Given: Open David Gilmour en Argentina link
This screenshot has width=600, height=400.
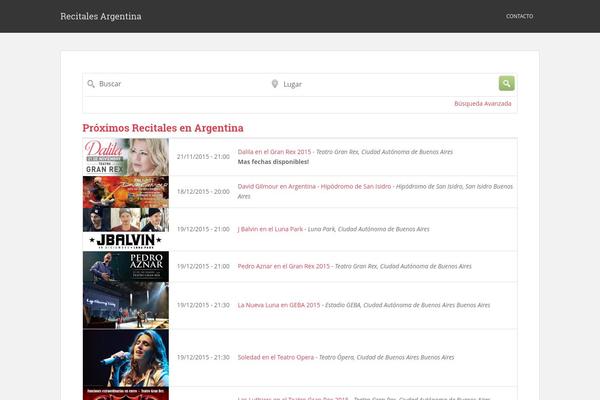Looking at the screenshot, I should coord(314,186).
